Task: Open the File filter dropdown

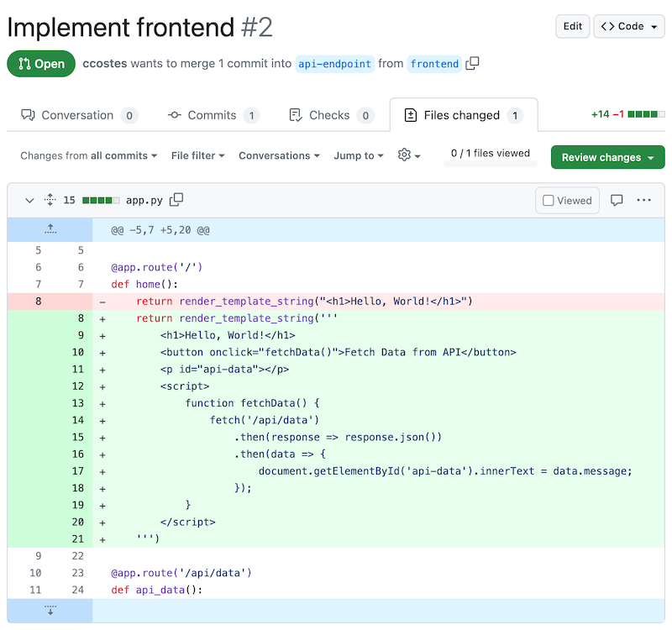Action: coord(197,155)
